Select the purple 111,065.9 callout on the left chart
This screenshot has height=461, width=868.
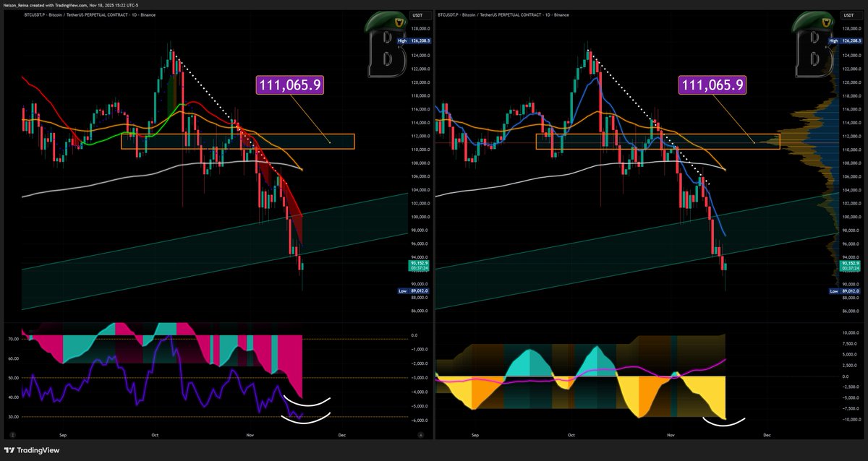click(x=290, y=85)
